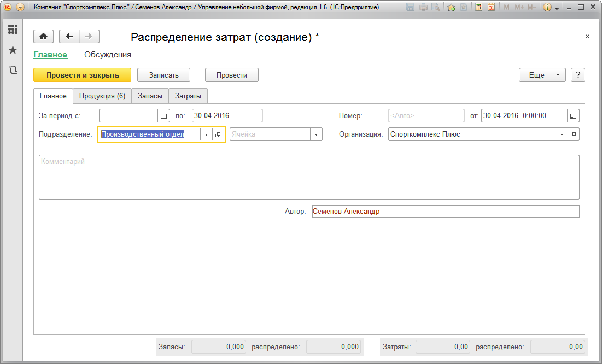
Task: Open the history scroll icon in the sidebar
Action: click(13, 70)
